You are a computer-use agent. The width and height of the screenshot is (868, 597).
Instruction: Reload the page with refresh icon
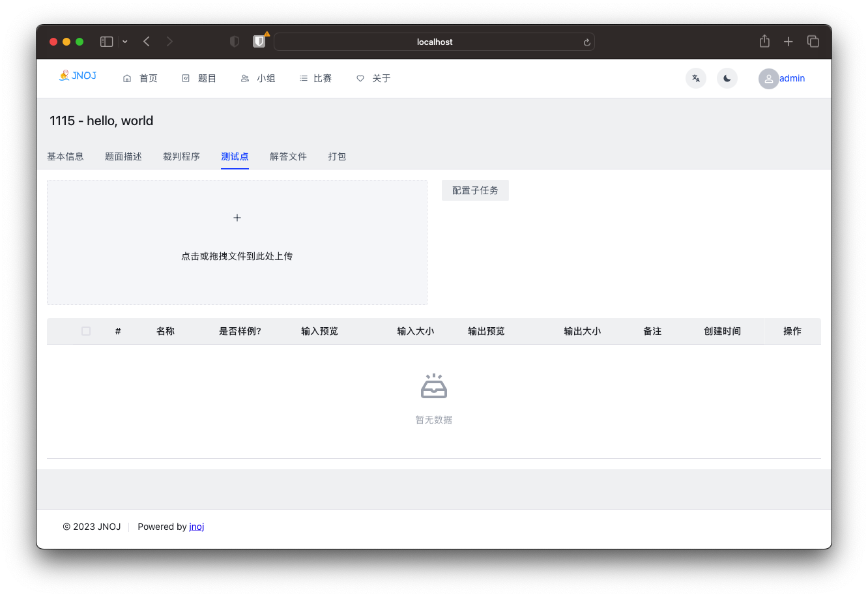[x=586, y=42]
